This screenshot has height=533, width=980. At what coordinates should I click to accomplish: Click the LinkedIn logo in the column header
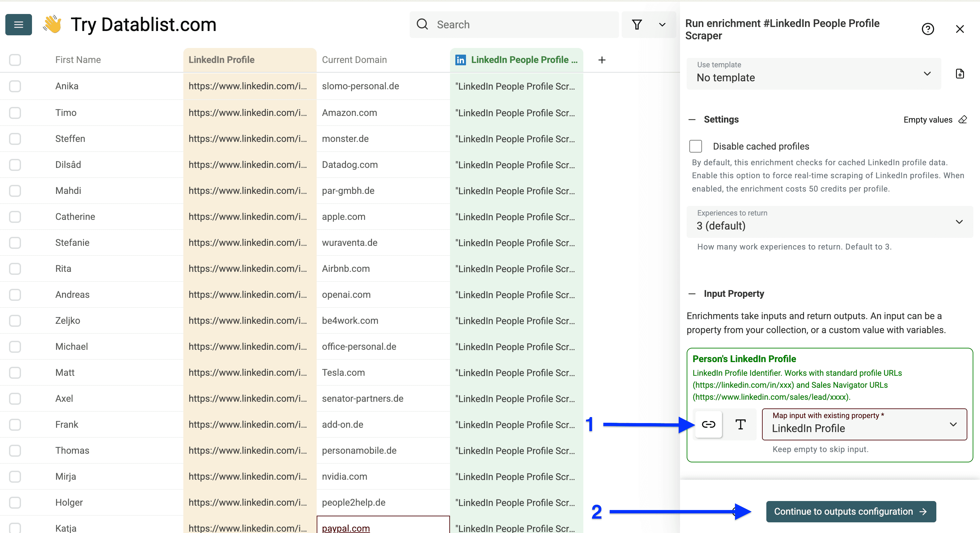click(461, 60)
